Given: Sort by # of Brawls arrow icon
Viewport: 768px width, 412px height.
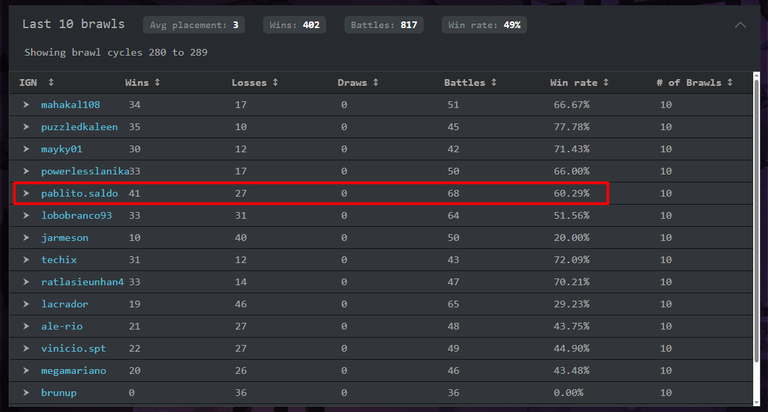Looking at the screenshot, I should click(730, 82).
